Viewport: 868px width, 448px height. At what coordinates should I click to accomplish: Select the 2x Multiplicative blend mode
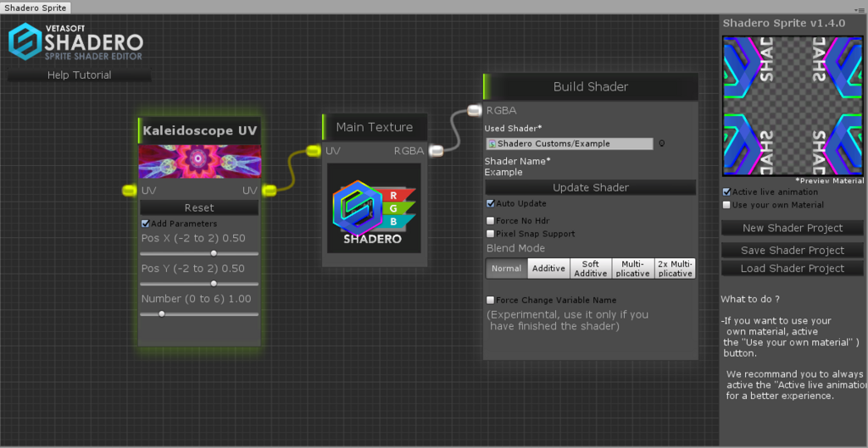coord(675,268)
